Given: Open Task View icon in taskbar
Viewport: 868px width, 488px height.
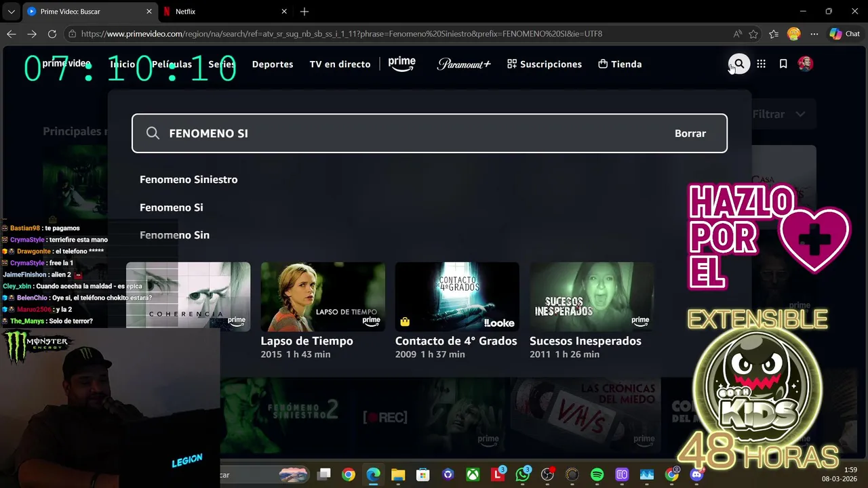Looking at the screenshot, I should (325, 474).
